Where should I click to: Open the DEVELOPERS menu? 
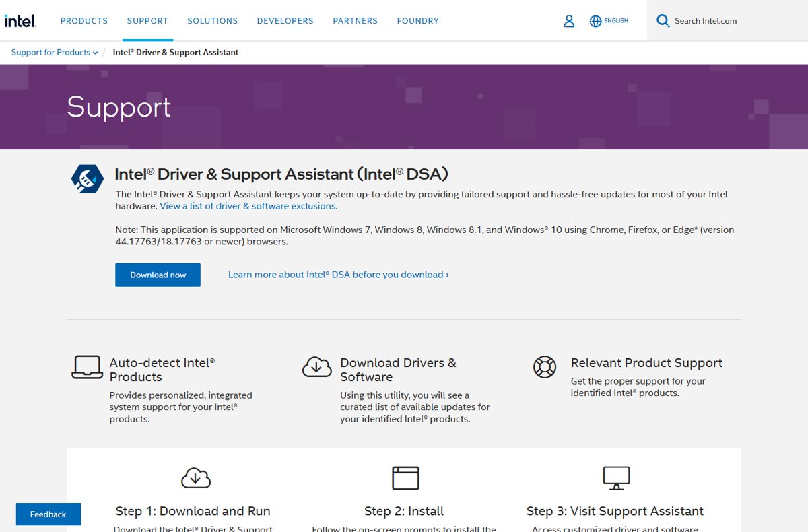[x=285, y=21]
